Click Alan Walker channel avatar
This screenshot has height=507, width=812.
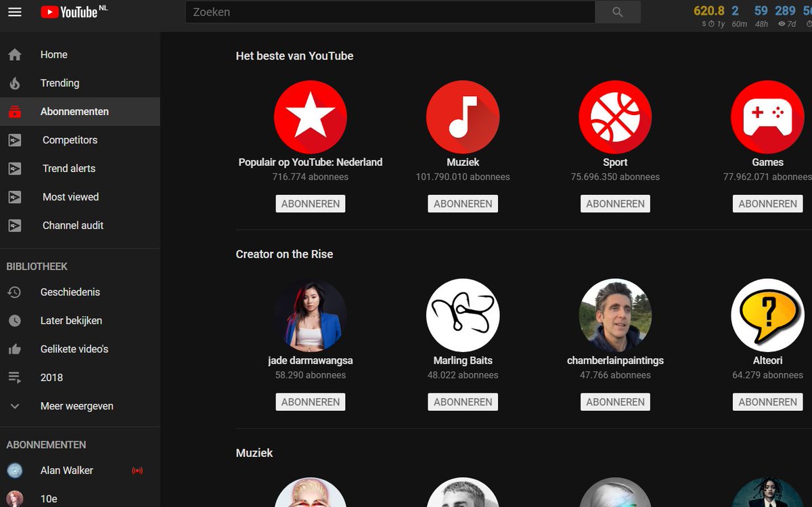point(15,470)
